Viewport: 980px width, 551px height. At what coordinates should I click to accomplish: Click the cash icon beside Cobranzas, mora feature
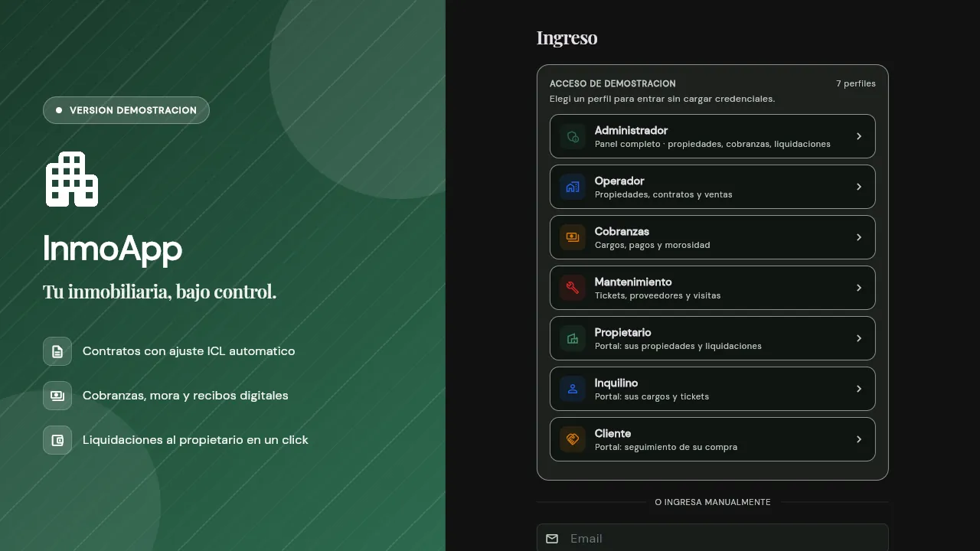pyautogui.click(x=57, y=396)
